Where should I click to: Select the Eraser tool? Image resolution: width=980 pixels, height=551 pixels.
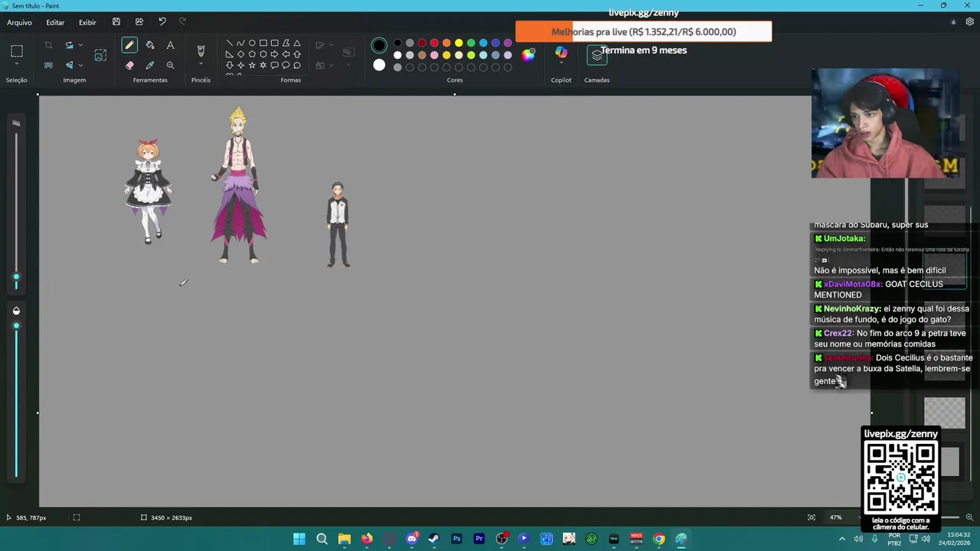(x=129, y=65)
